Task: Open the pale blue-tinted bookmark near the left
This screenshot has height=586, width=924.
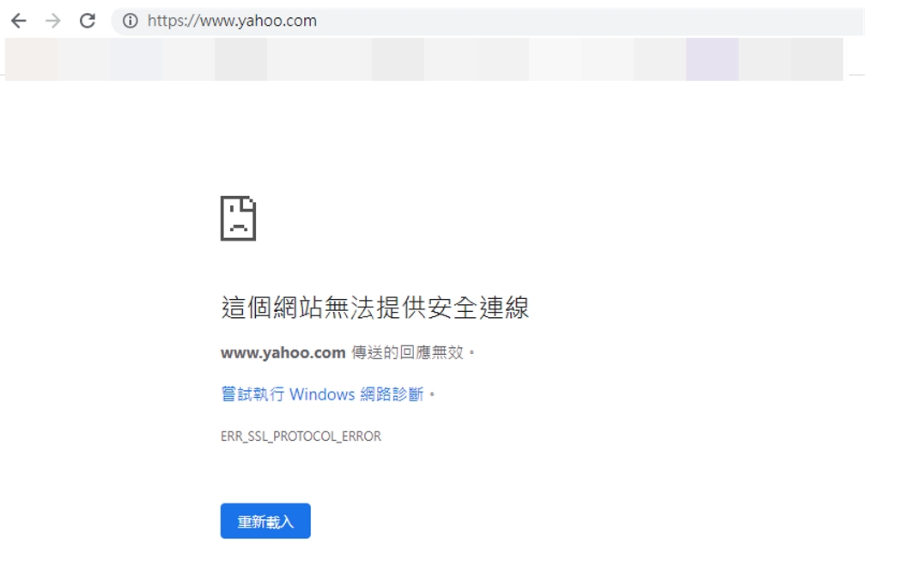Action: coord(136,59)
